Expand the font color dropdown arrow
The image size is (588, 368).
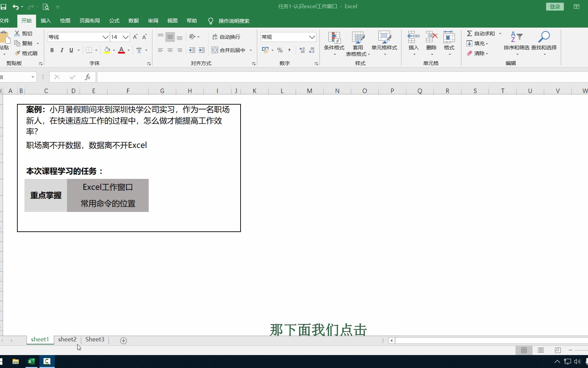click(129, 50)
